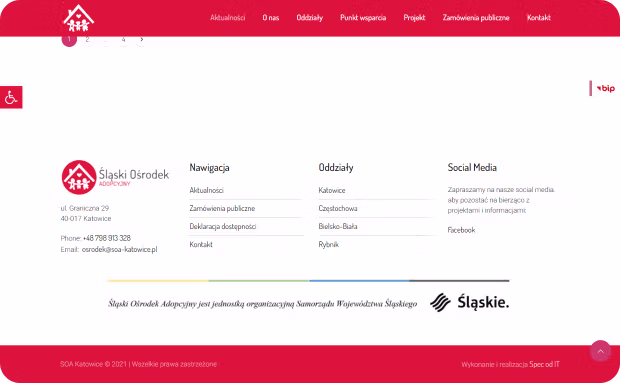The image size is (620, 383).
Task: Click the postal code line 40-017 Katowice
Action: coord(86,219)
